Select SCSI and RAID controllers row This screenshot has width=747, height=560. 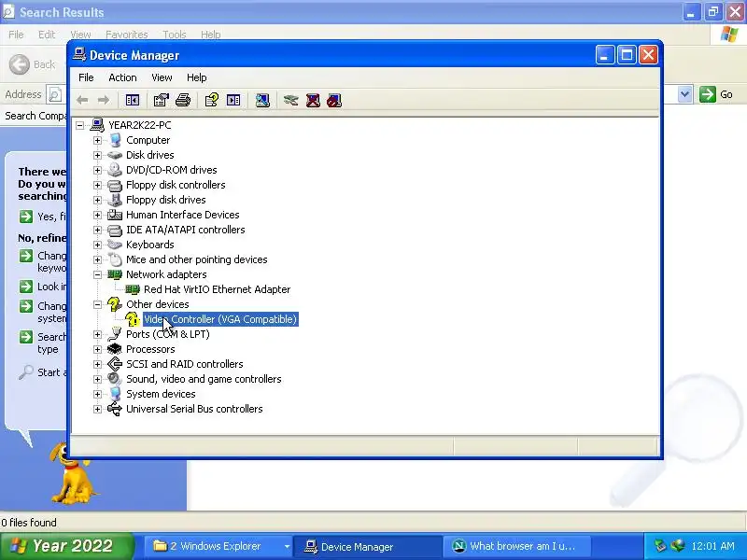(x=184, y=364)
